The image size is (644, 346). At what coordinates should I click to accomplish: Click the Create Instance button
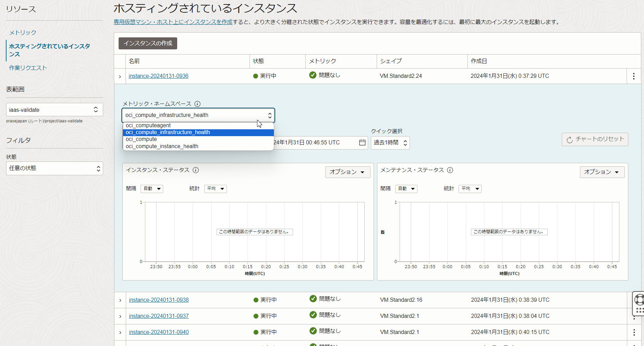click(148, 44)
